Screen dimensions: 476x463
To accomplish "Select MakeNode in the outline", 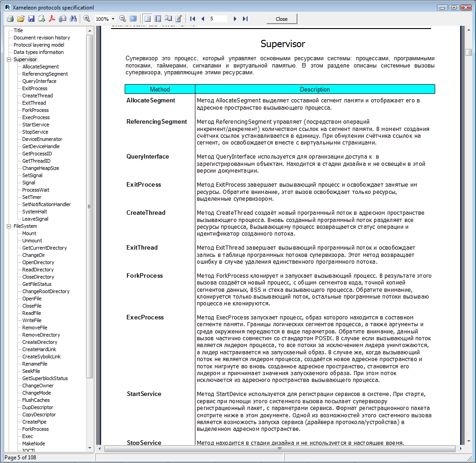I will tap(34, 444).
